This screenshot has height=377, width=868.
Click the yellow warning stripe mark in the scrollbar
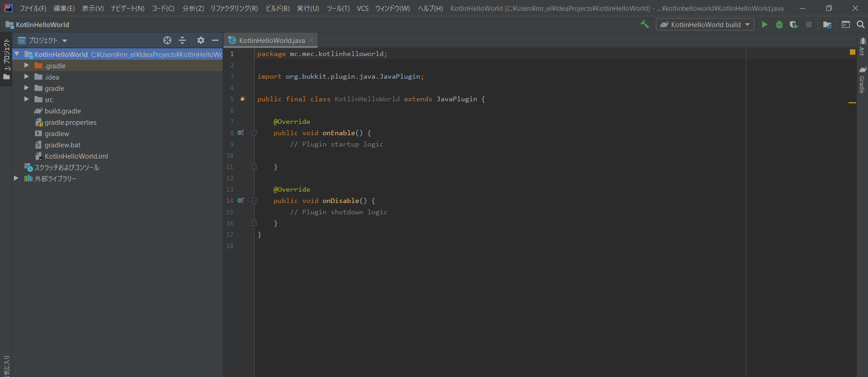coord(853,103)
